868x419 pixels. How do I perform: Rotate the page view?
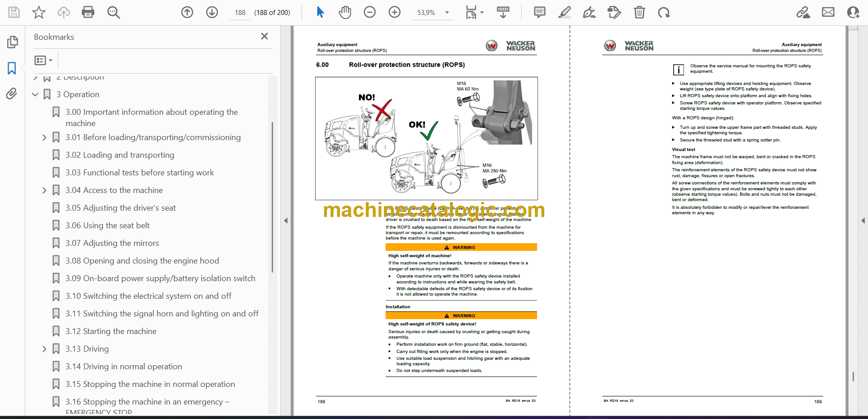point(664,12)
